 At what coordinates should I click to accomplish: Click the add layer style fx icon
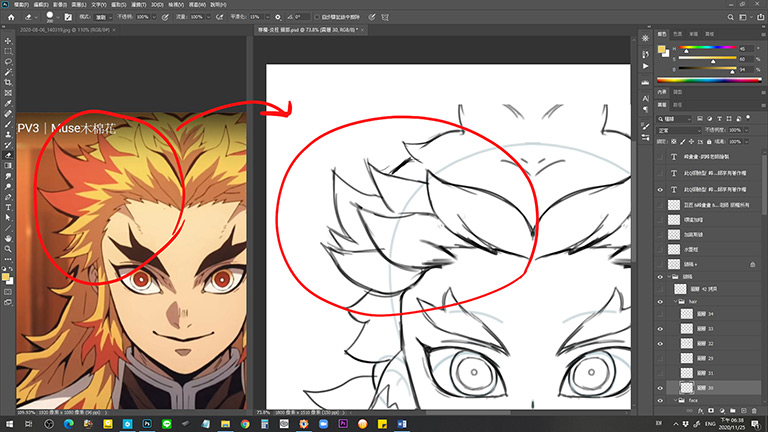tap(700, 410)
